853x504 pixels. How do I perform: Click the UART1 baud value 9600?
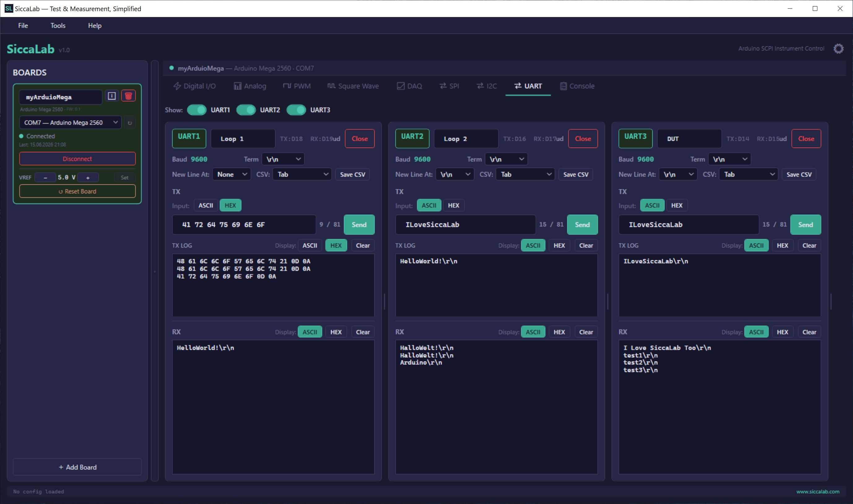[199, 159]
